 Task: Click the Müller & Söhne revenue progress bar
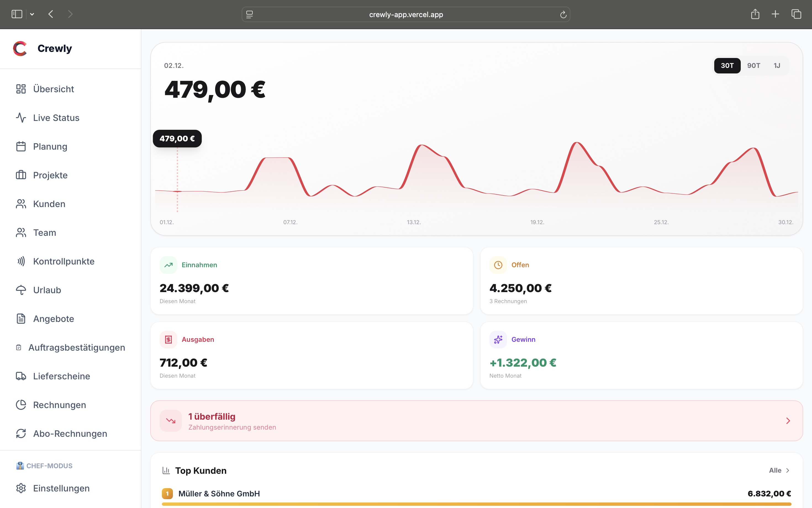[476, 504]
